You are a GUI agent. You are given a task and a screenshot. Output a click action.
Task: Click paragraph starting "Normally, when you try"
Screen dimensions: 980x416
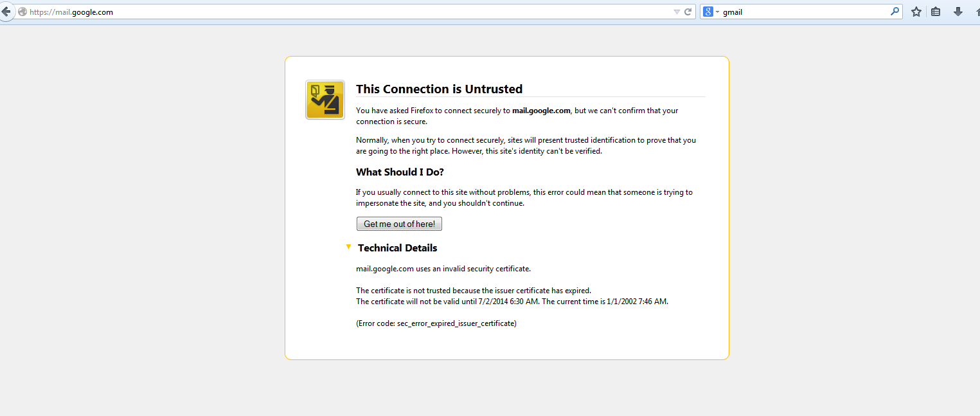[526, 145]
